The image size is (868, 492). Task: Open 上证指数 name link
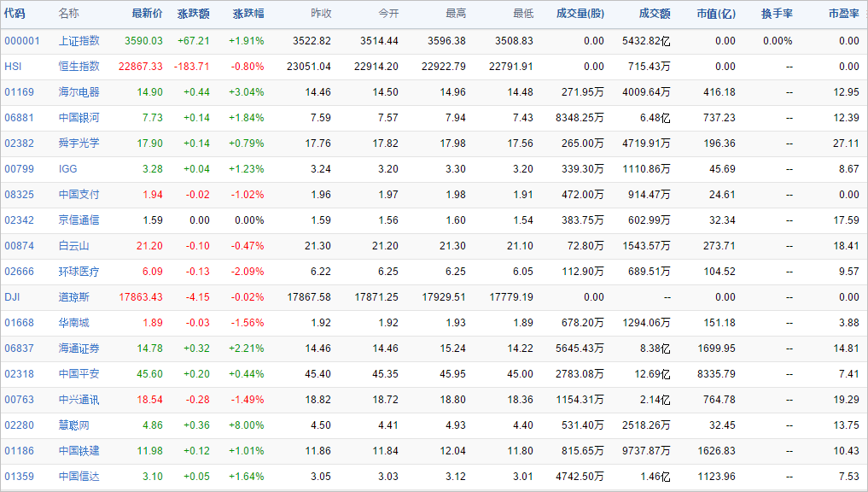[x=79, y=40]
